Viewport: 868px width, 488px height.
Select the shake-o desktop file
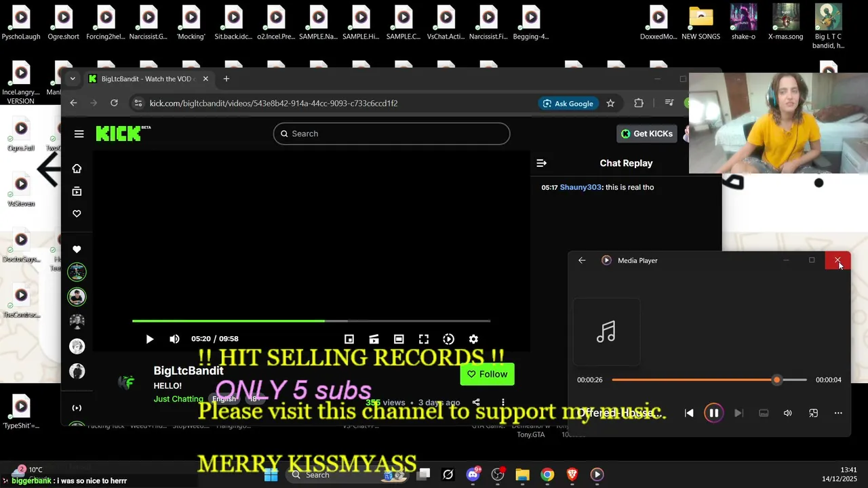743,24
